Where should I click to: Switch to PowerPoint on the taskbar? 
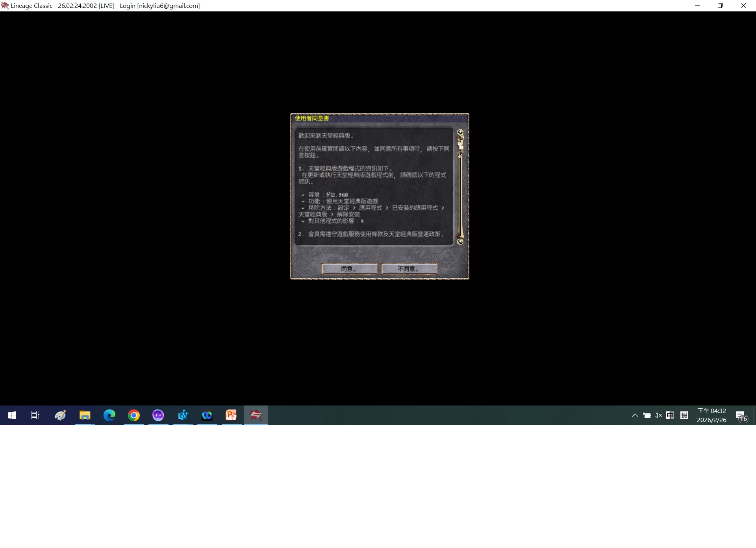click(232, 415)
